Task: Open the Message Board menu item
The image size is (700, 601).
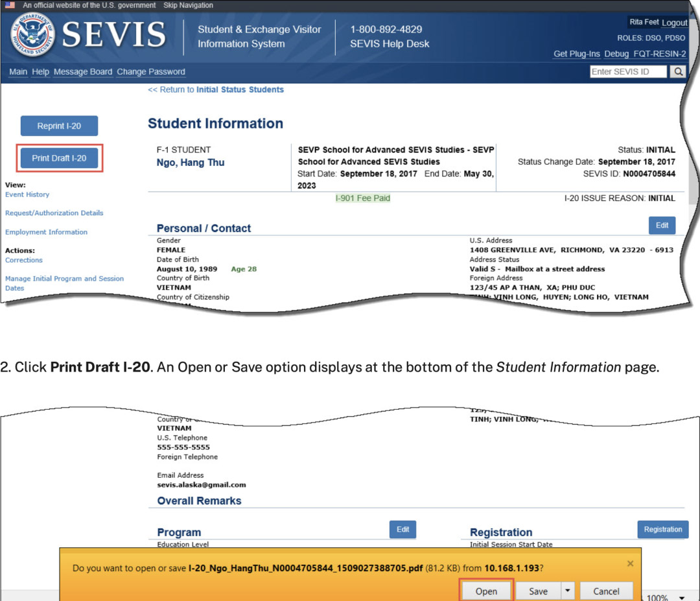Action: tap(82, 71)
